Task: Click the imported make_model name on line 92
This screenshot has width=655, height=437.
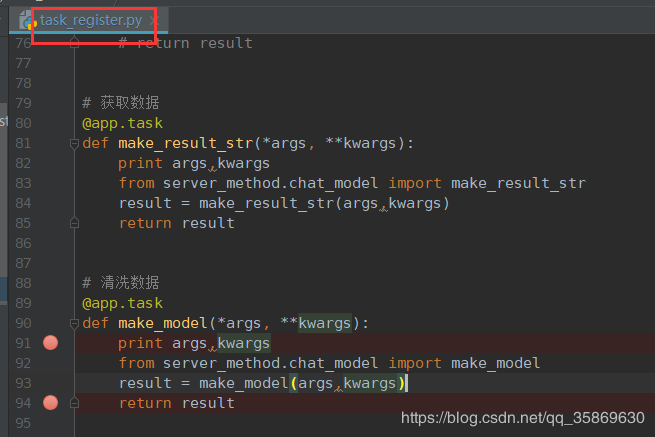Action: coord(495,363)
